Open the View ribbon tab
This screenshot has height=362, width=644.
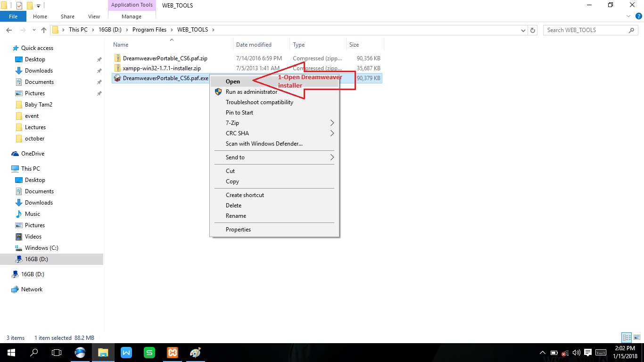click(x=94, y=16)
